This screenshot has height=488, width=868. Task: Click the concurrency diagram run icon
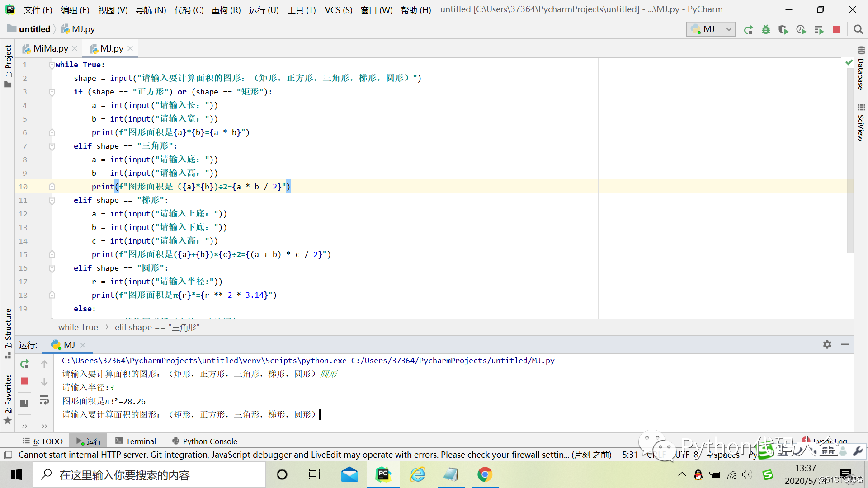coord(819,29)
